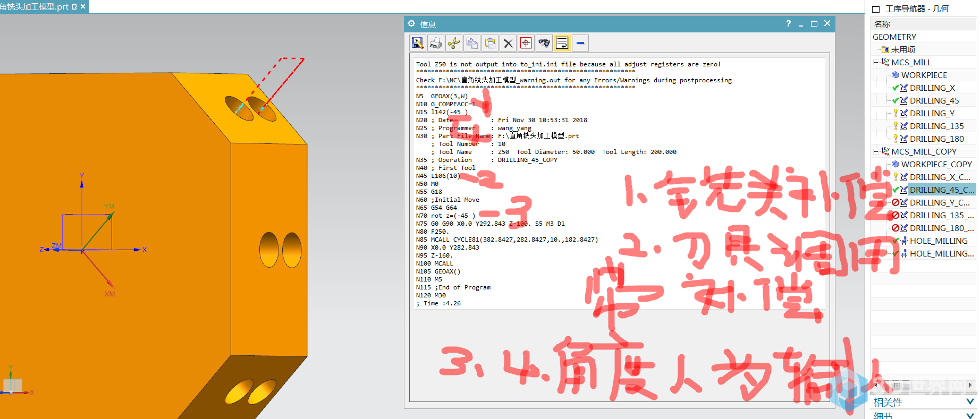
Task: Select the HOLE_MILLING... copy operation
Action: 942,253
